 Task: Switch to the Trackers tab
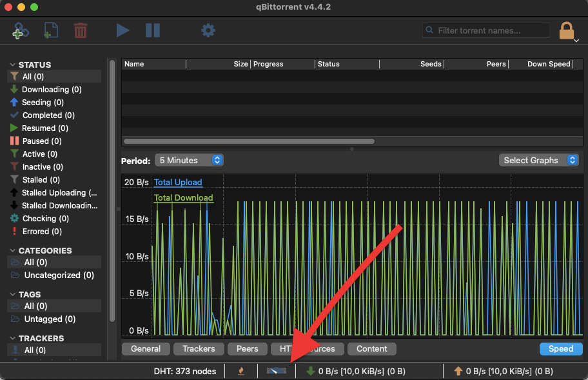click(x=199, y=349)
